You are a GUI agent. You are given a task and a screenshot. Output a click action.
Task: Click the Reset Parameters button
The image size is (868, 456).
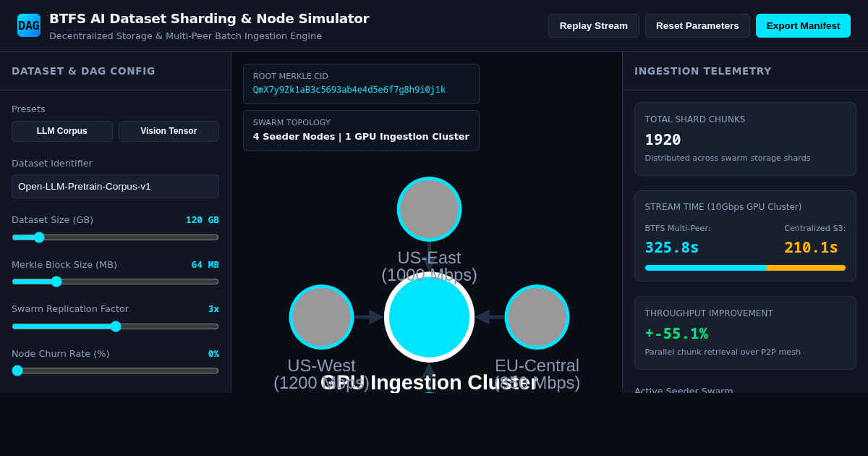click(x=697, y=25)
